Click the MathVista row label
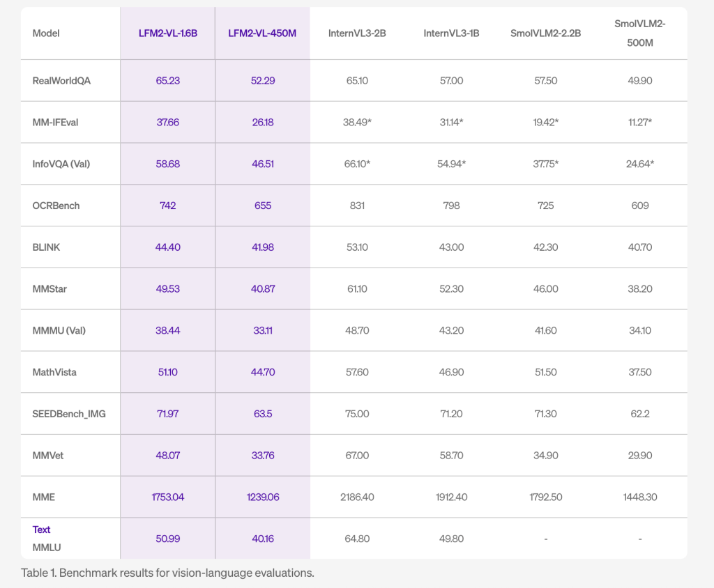 coord(54,372)
